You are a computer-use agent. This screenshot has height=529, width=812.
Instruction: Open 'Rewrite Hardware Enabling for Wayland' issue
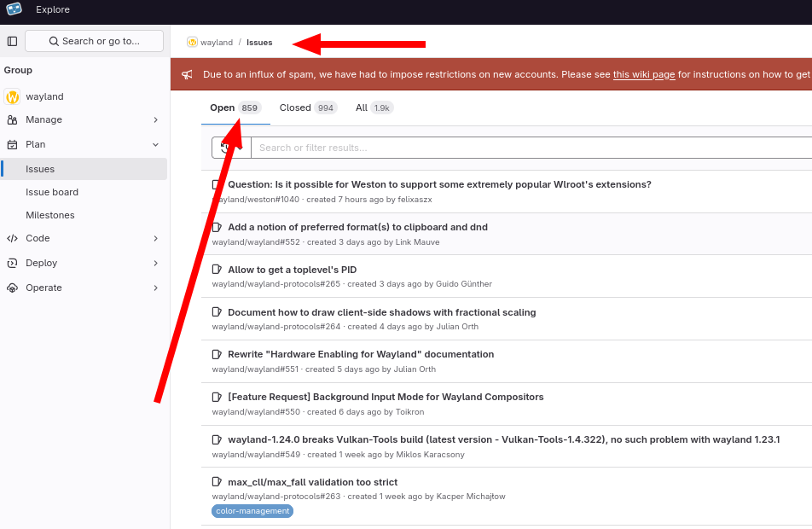pos(361,354)
